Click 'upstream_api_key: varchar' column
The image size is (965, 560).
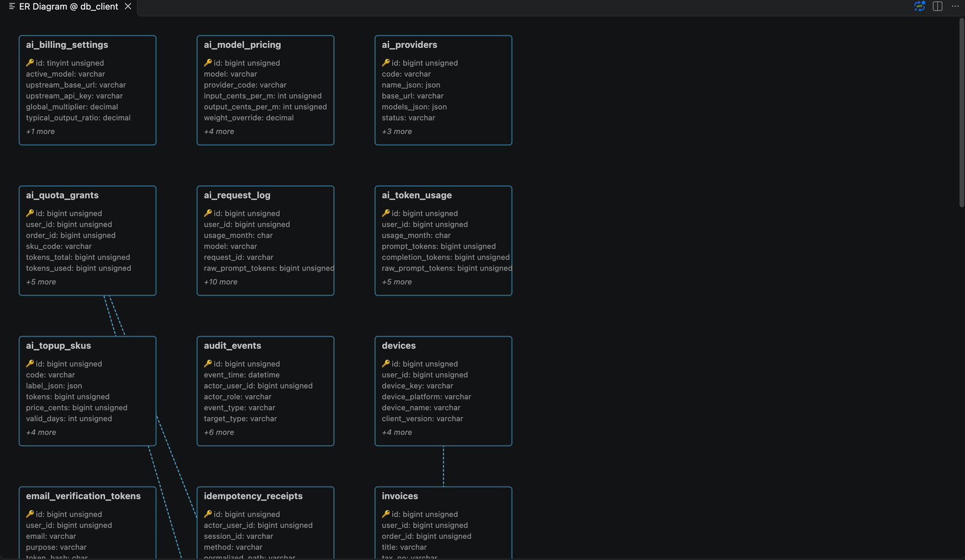pos(74,96)
